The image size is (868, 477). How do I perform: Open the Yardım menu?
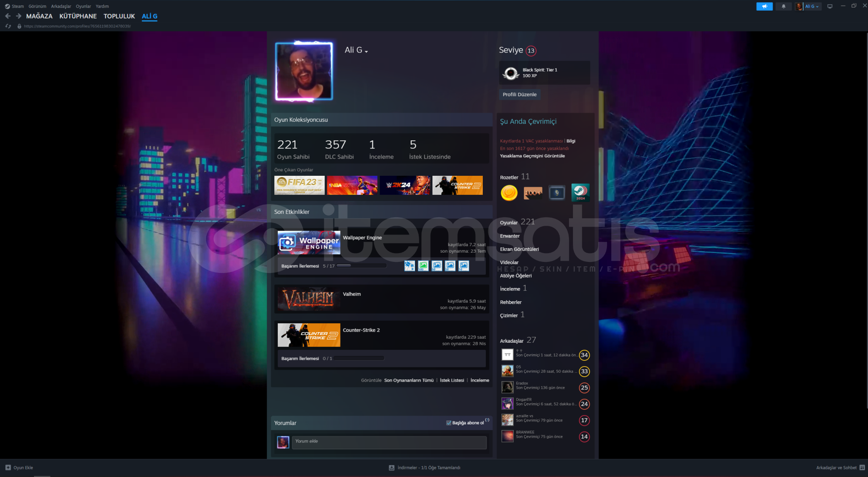(x=102, y=6)
